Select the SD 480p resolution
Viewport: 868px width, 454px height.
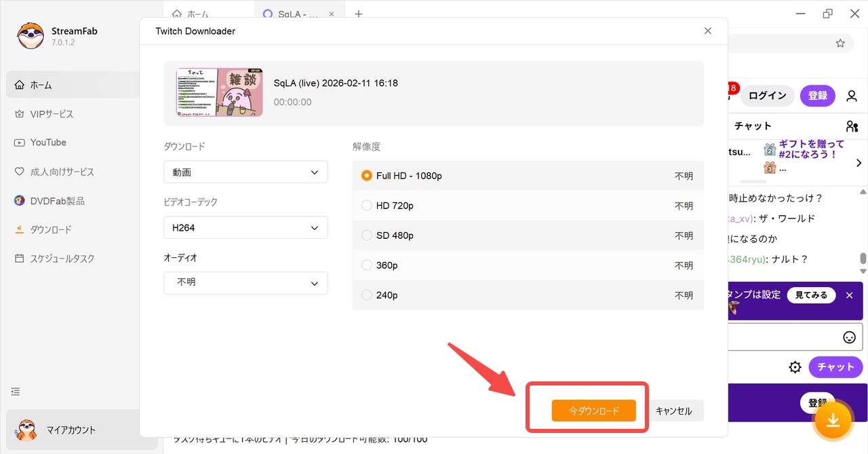click(367, 235)
